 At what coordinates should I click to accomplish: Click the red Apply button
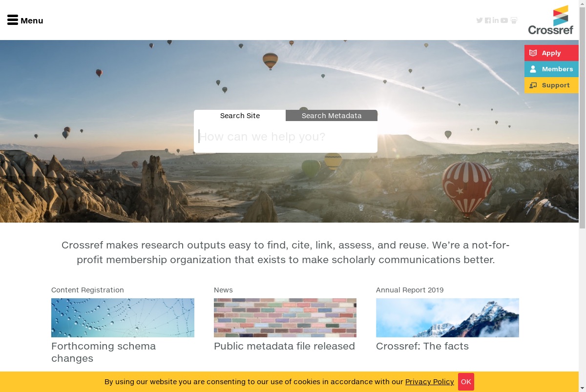click(x=551, y=53)
